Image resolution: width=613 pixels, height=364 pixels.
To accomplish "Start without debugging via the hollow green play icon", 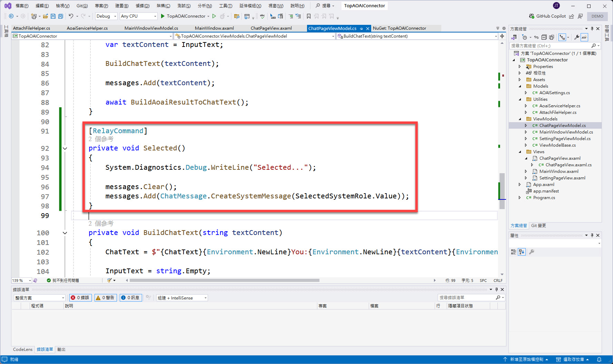I will [214, 16].
